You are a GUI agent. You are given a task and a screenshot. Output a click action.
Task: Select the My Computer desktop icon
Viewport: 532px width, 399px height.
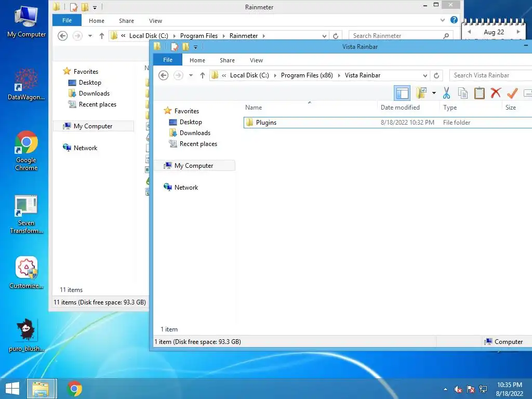(26, 21)
